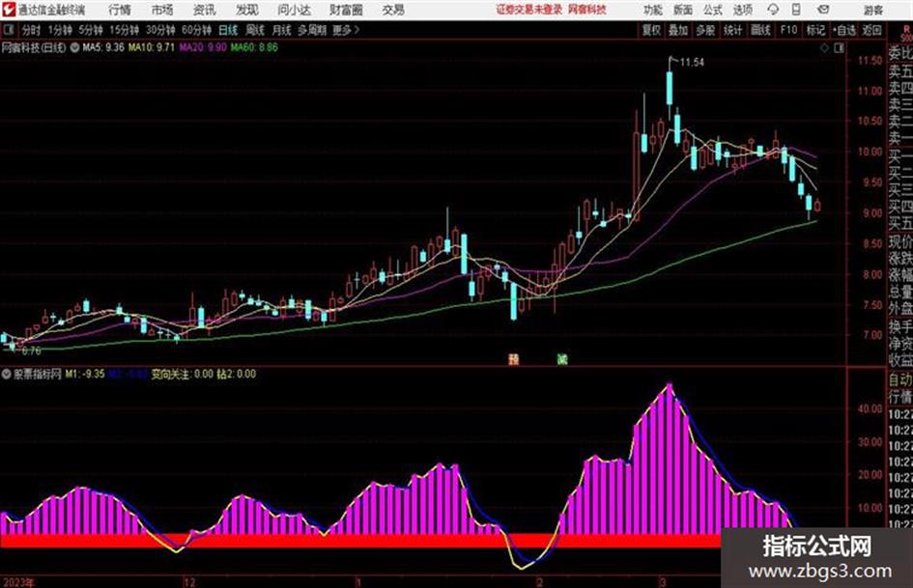Viewport: 913px width, 588px height.
Task: Open the 多周期 multi-period view
Action: pyautogui.click(x=312, y=30)
